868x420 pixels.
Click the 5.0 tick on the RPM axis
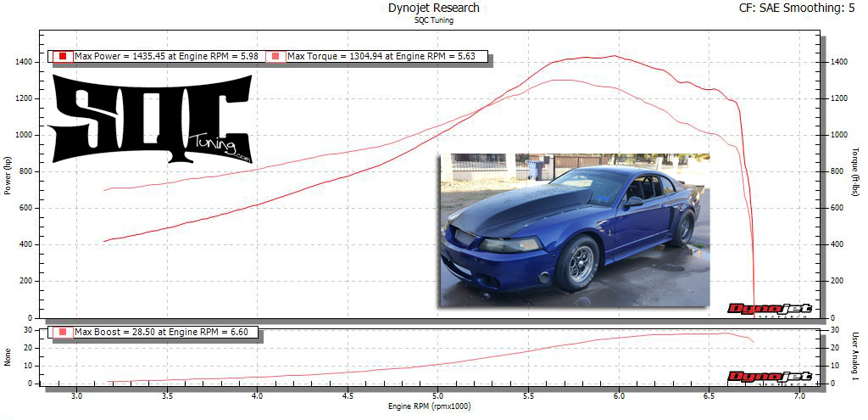point(438,397)
